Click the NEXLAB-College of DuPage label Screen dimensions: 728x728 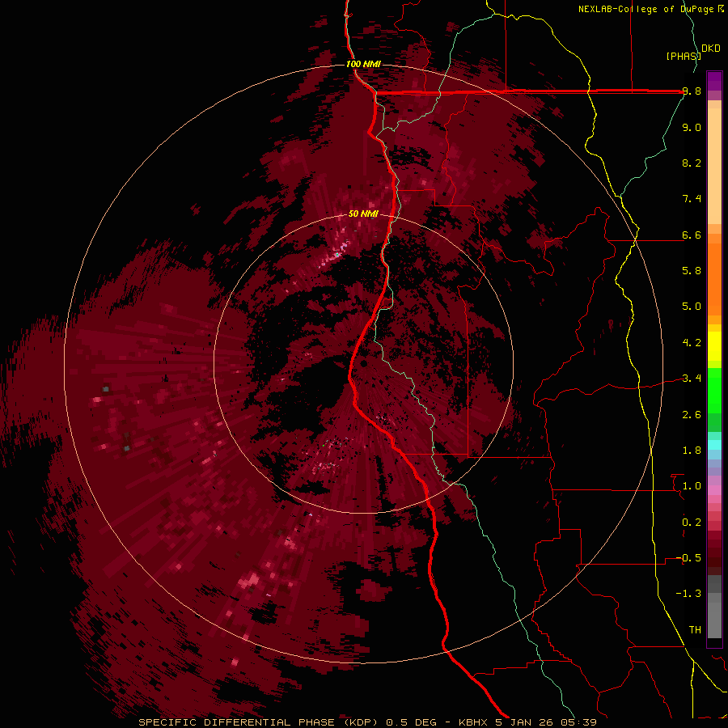pos(647,9)
